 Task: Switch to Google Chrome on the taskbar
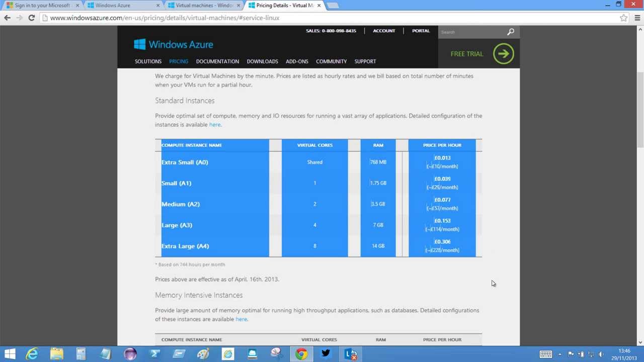(301, 354)
